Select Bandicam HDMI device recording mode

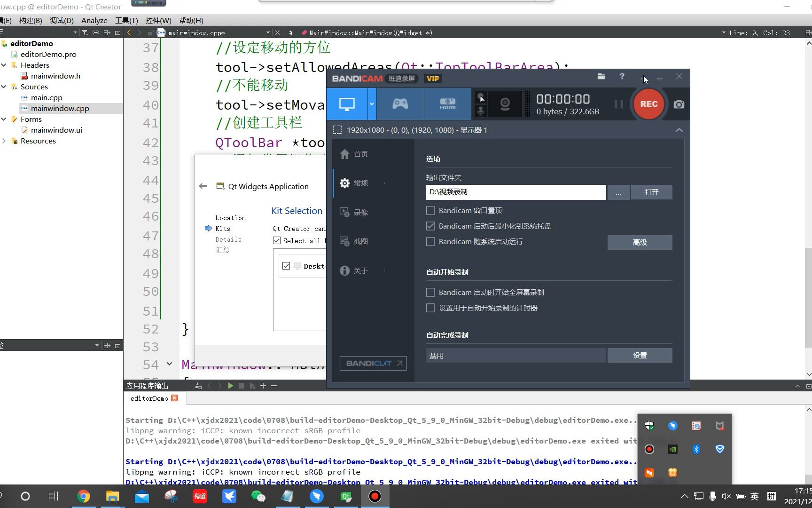pyautogui.click(x=447, y=104)
